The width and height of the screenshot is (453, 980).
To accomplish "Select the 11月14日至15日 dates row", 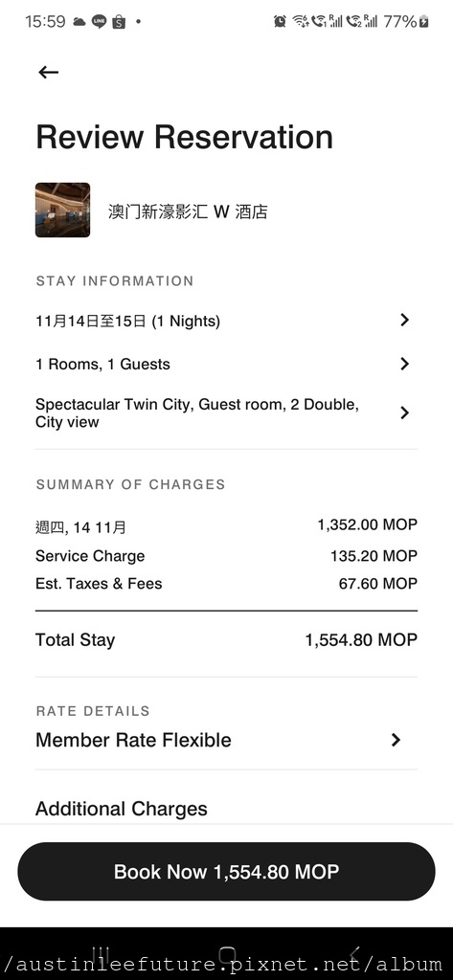I will point(226,322).
